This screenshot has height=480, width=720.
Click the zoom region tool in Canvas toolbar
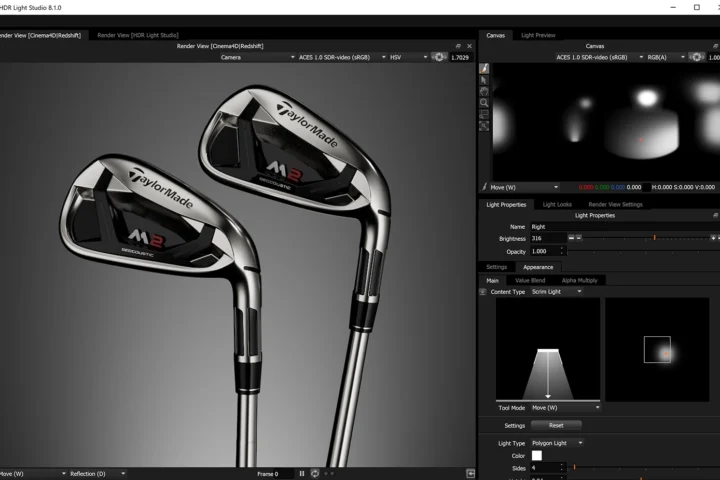pos(484,114)
